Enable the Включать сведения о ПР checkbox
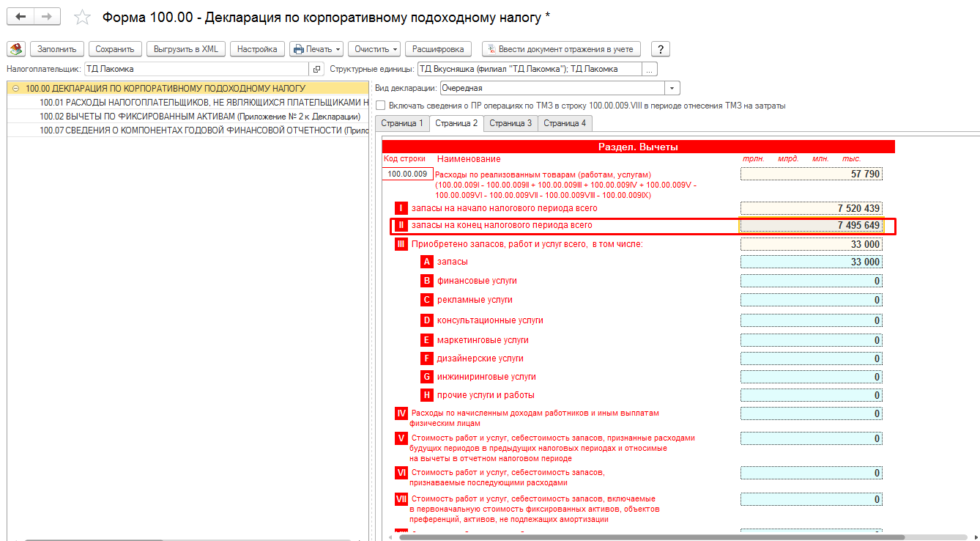The height and width of the screenshot is (541, 980). pyautogui.click(x=380, y=106)
